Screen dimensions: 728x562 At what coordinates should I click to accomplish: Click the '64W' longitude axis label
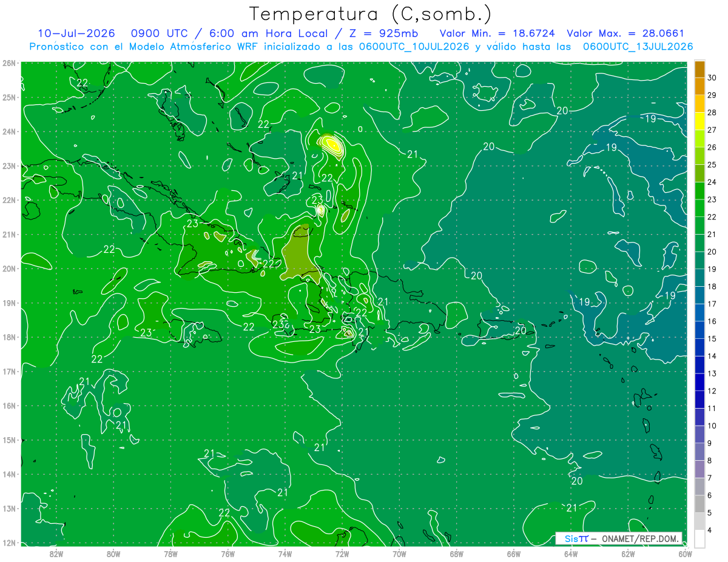(x=571, y=554)
